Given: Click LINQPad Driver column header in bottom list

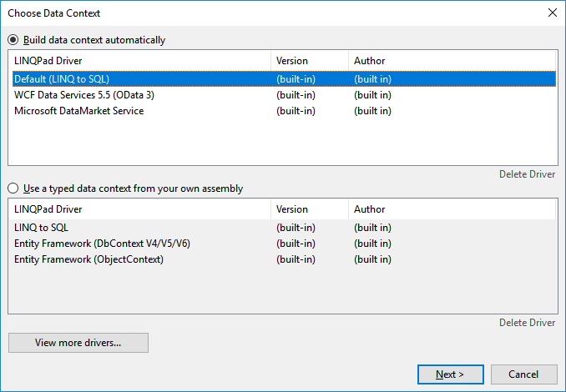Looking at the screenshot, I should [x=139, y=209].
